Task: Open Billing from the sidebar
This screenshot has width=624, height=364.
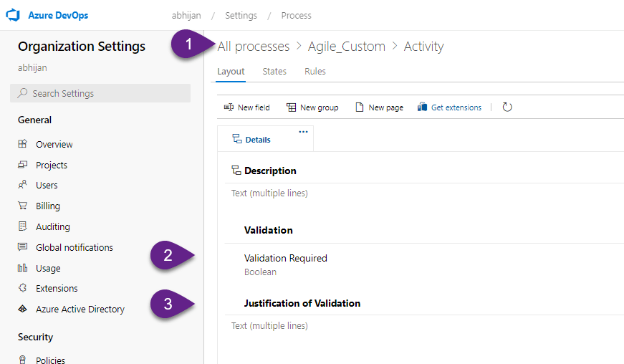Action: click(48, 206)
